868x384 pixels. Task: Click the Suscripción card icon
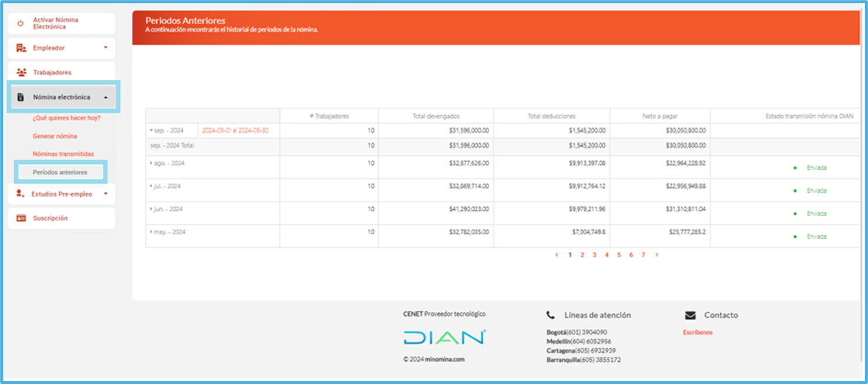(21, 218)
